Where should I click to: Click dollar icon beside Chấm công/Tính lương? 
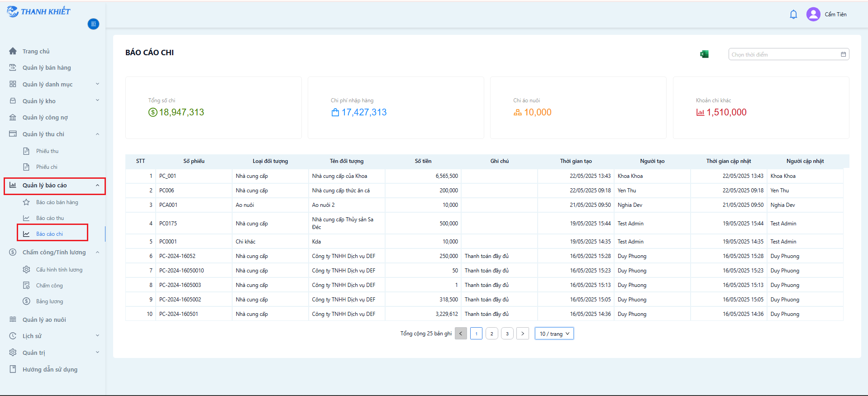tap(13, 252)
